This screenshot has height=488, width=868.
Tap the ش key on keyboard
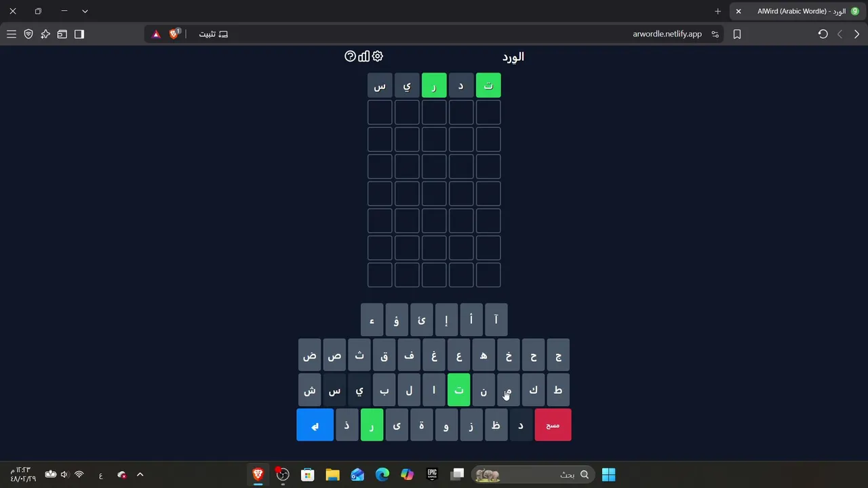[x=310, y=390]
